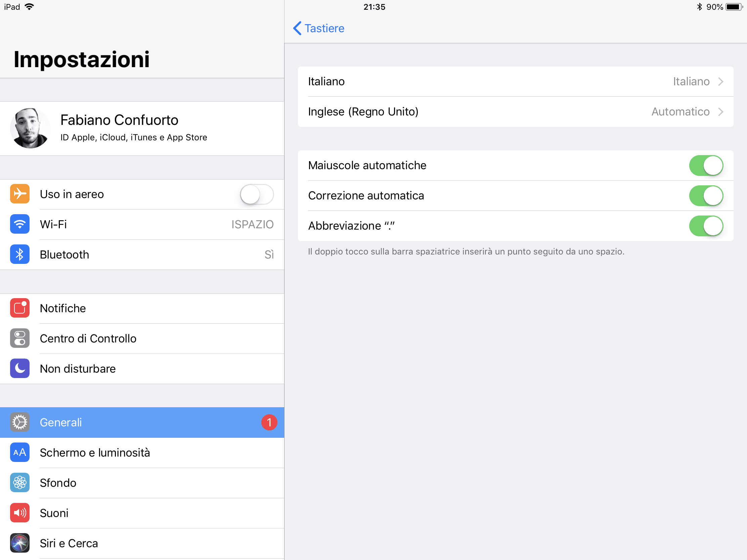Turn off Correzione automatica
This screenshot has height=560, width=747.
click(706, 196)
